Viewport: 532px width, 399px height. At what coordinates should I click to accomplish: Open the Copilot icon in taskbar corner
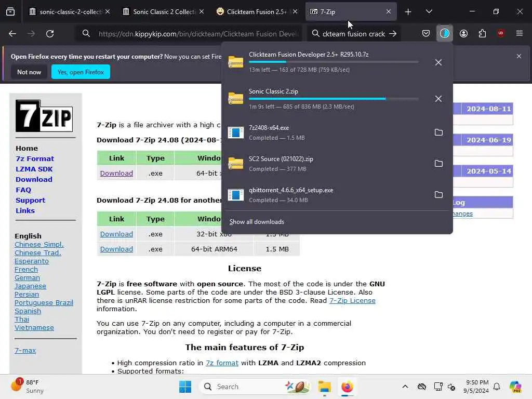pos(515,387)
